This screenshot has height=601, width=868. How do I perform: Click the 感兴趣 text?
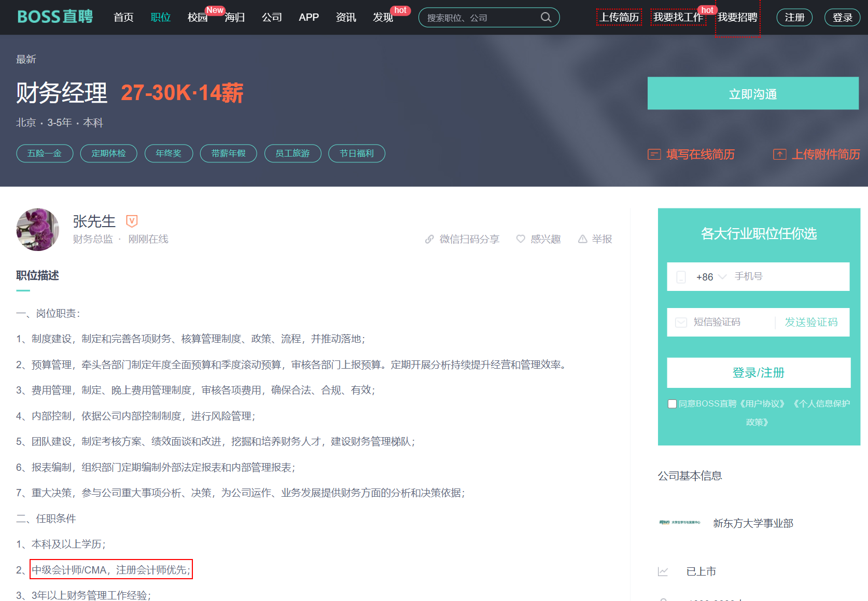(x=545, y=239)
